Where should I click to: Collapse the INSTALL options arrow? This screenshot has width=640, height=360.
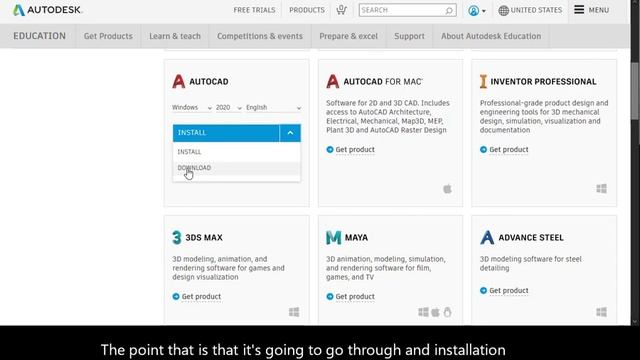(290, 133)
